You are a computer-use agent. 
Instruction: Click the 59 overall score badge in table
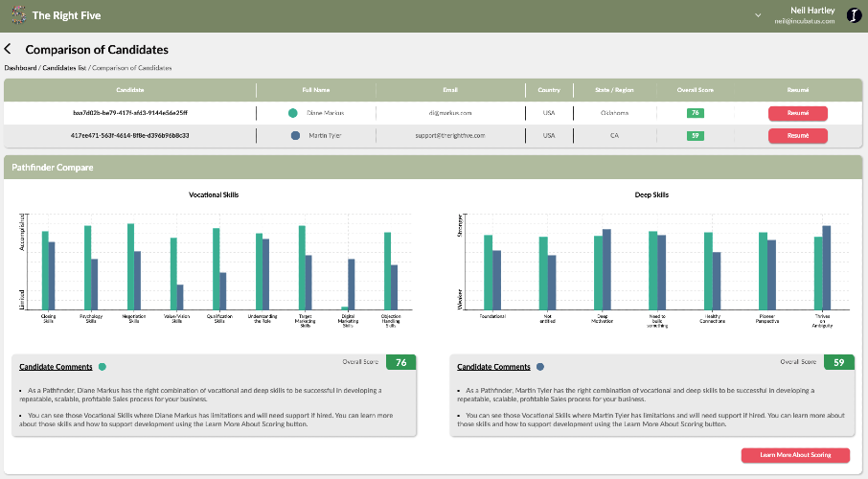coord(696,136)
